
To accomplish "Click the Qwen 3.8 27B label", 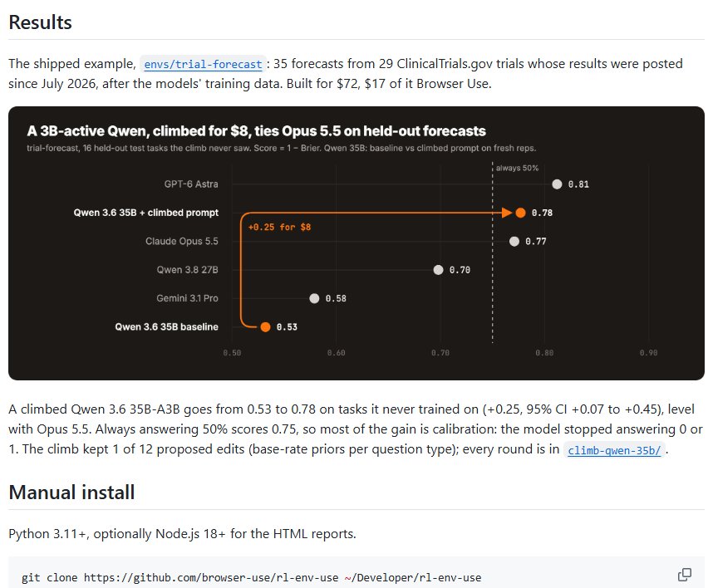I will 187,270.
